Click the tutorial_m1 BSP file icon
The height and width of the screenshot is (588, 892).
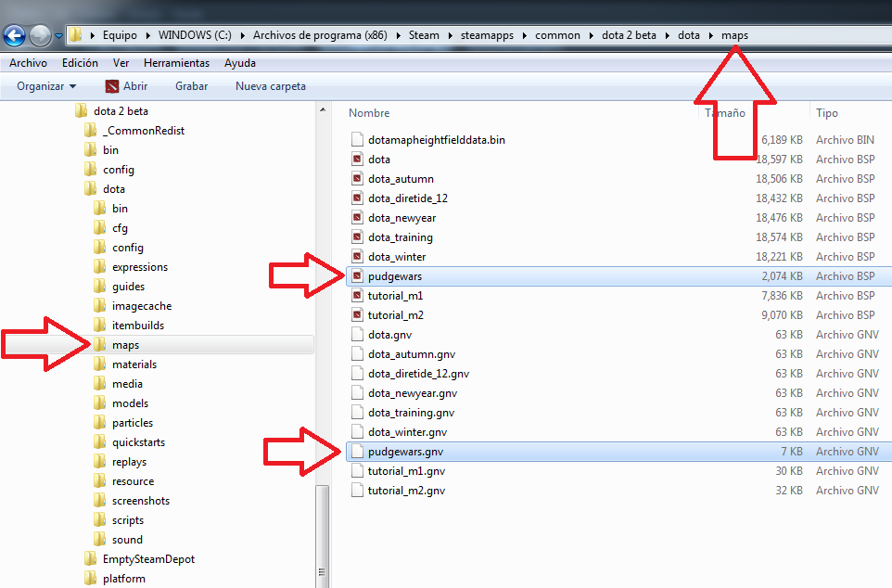click(x=357, y=296)
